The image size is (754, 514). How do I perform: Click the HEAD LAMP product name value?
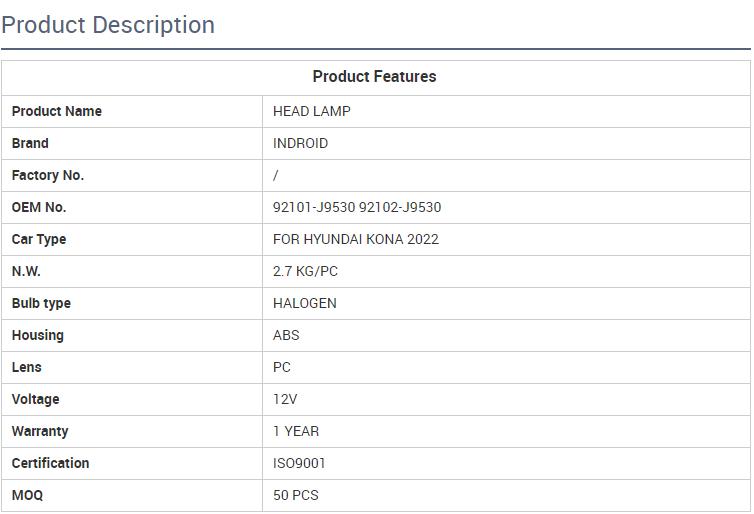312,111
